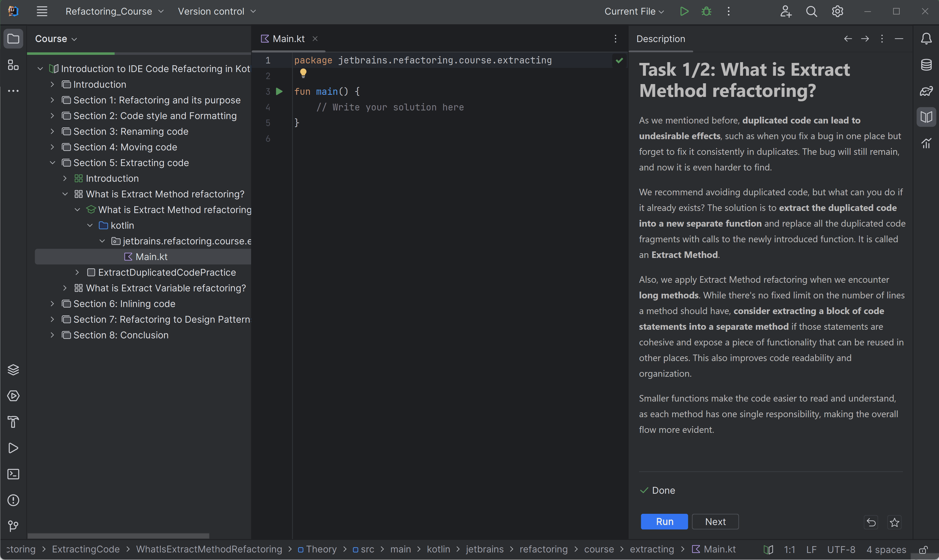
Task: Click the Debug bug icon in toolbar
Action: coord(706,11)
